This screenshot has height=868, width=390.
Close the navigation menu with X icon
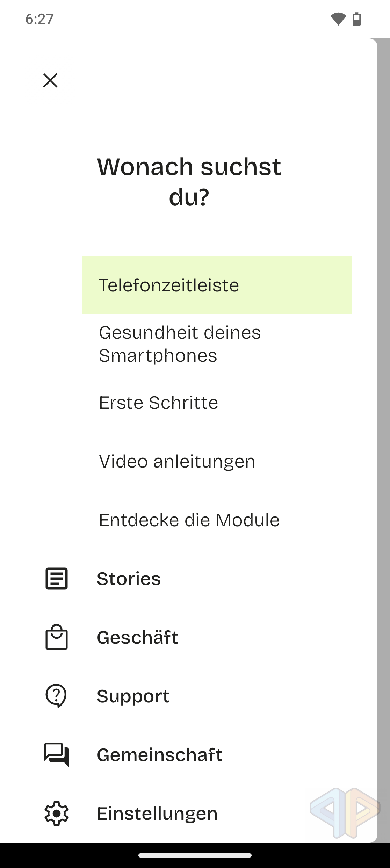point(50,80)
